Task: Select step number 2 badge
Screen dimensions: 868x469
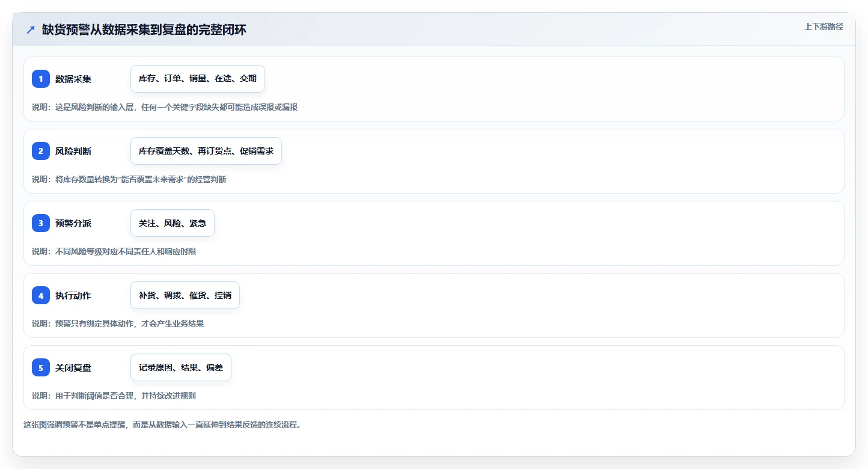Action: click(41, 151)
